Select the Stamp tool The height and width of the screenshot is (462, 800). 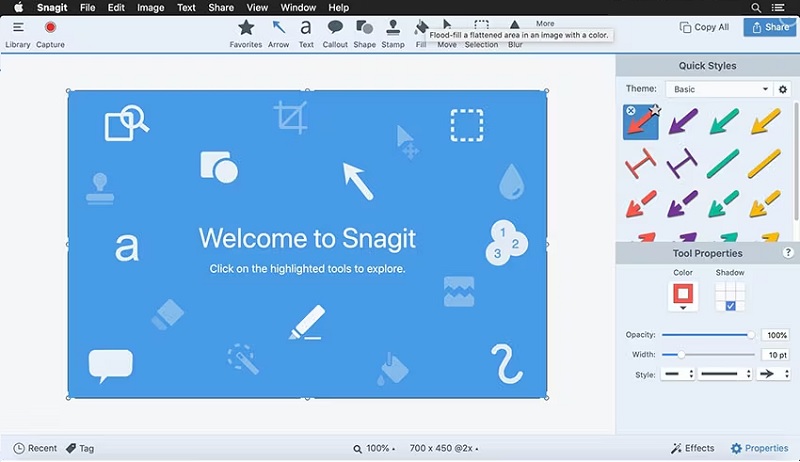[393, 34]
